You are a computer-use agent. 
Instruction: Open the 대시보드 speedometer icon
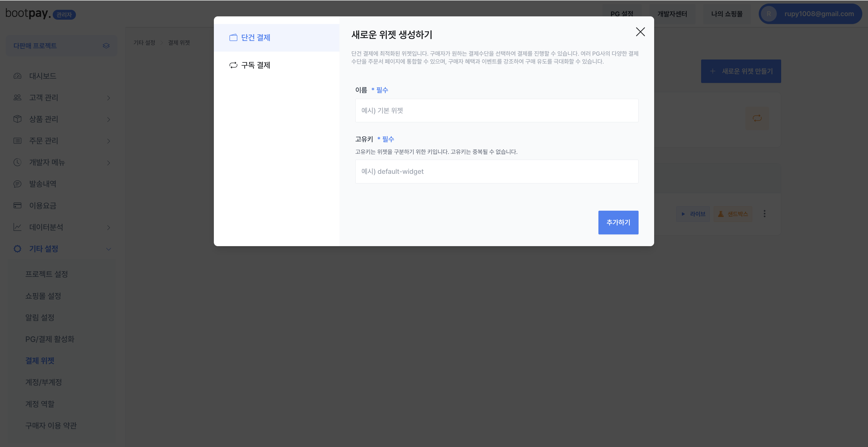17,76
